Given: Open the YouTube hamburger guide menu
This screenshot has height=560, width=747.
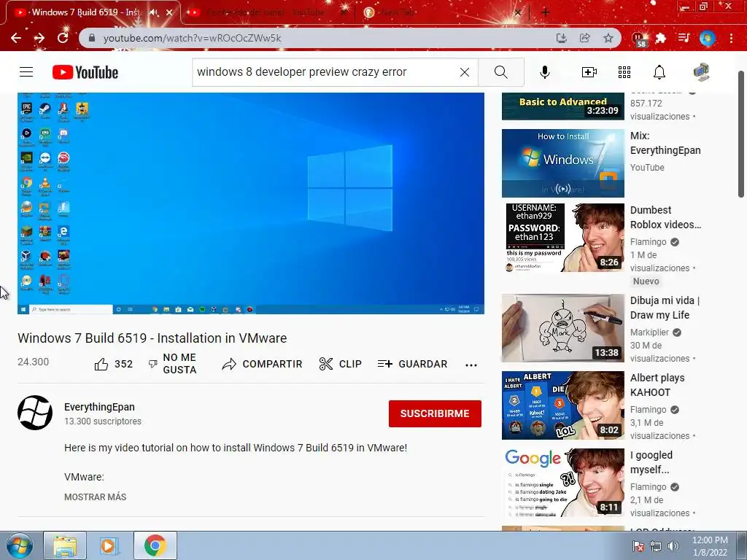Looking at the screenshot, I should 26,72.
